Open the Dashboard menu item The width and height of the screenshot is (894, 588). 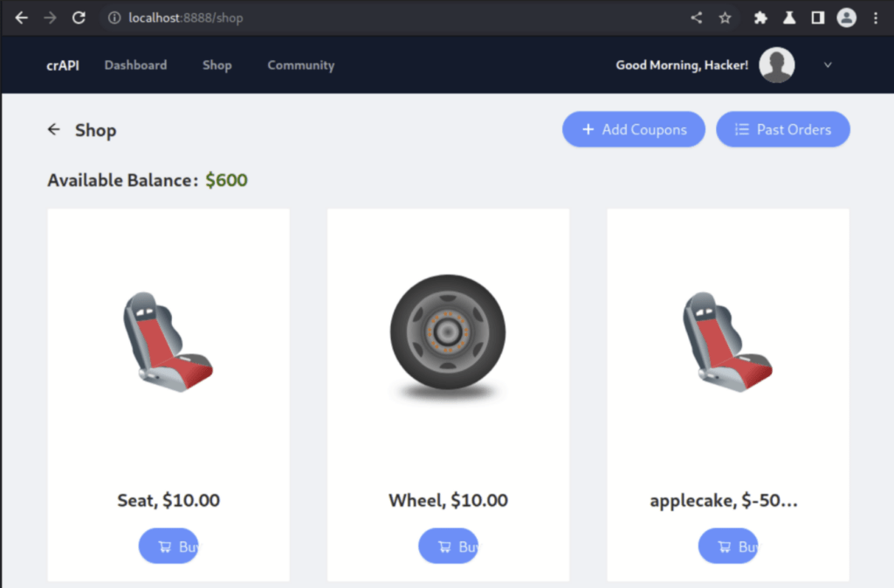pos(135,65)
